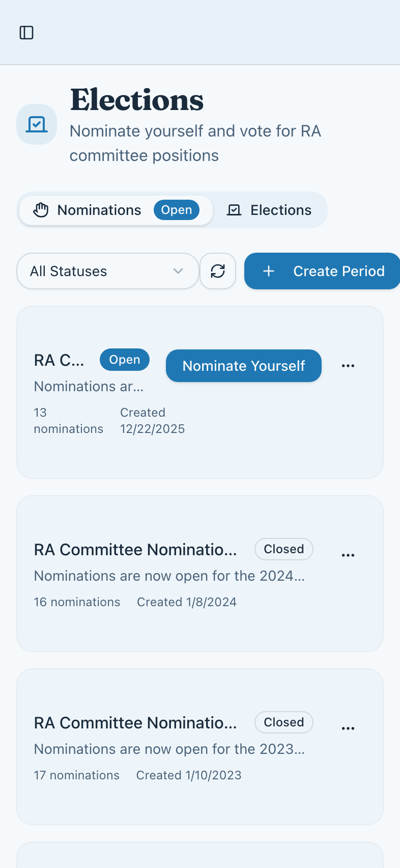Open the All Statuses dropdown
400x868 pixels.
click(x=107, y=271)
